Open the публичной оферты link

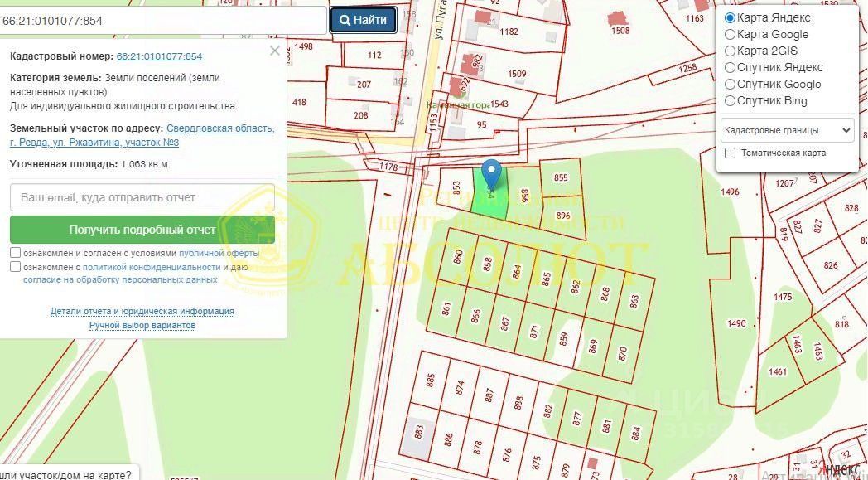coord(219,253)
